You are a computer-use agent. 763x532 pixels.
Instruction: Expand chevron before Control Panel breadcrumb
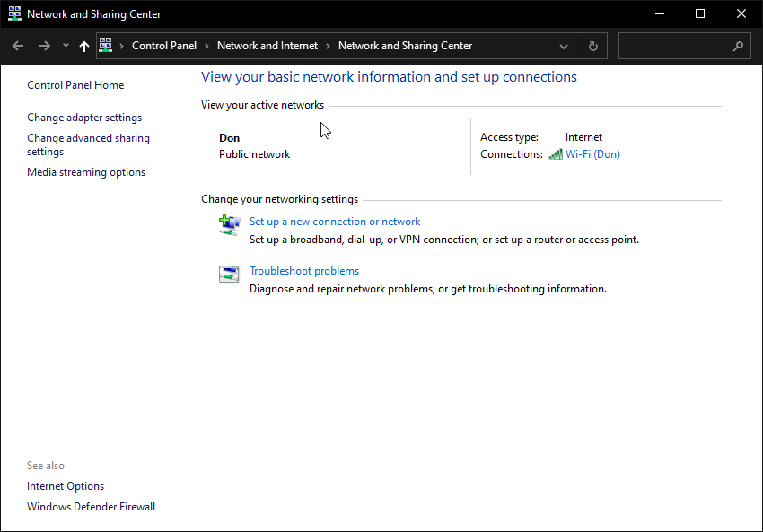pos(121,46)
